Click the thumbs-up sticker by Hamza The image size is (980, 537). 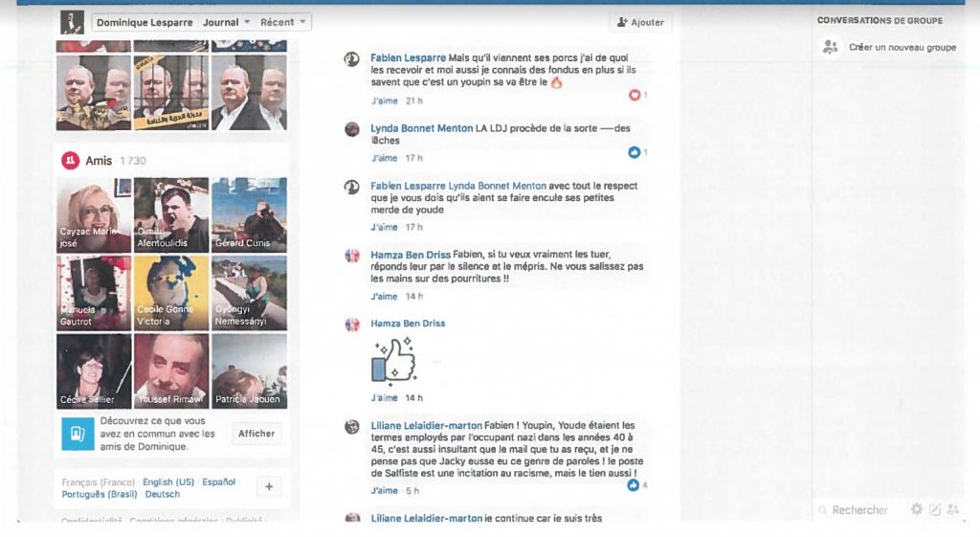[393, 360]
